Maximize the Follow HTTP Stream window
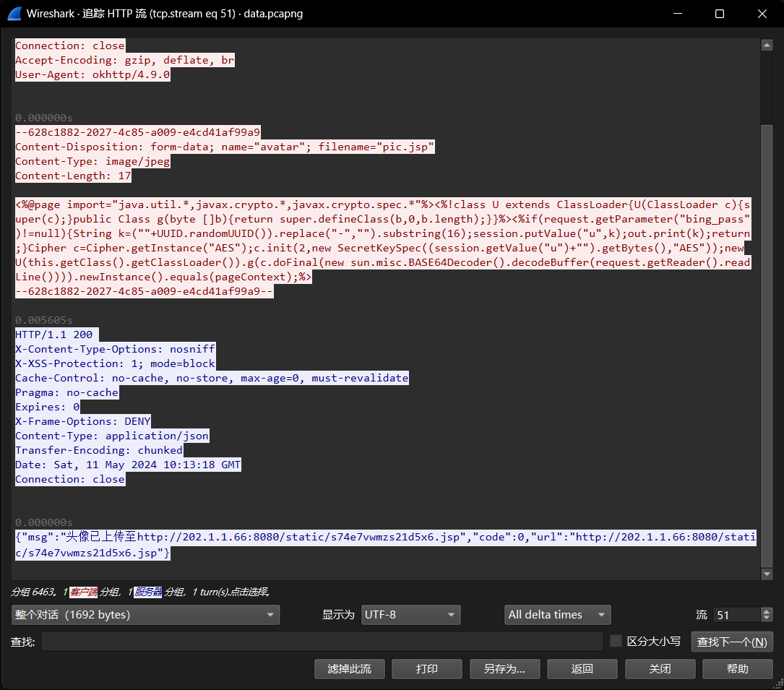The image size is (784, 690). coord(720,14)
